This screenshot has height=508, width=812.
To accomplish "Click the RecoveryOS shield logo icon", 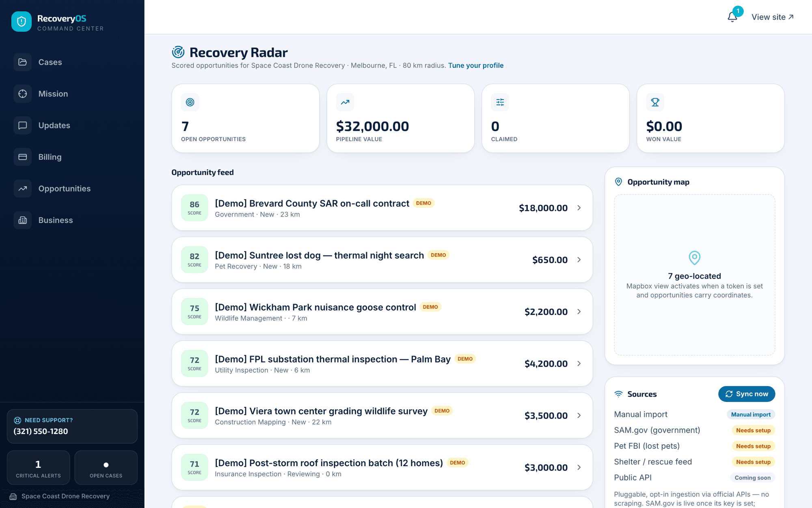I will pyautogui.click(x=22, y=22).
